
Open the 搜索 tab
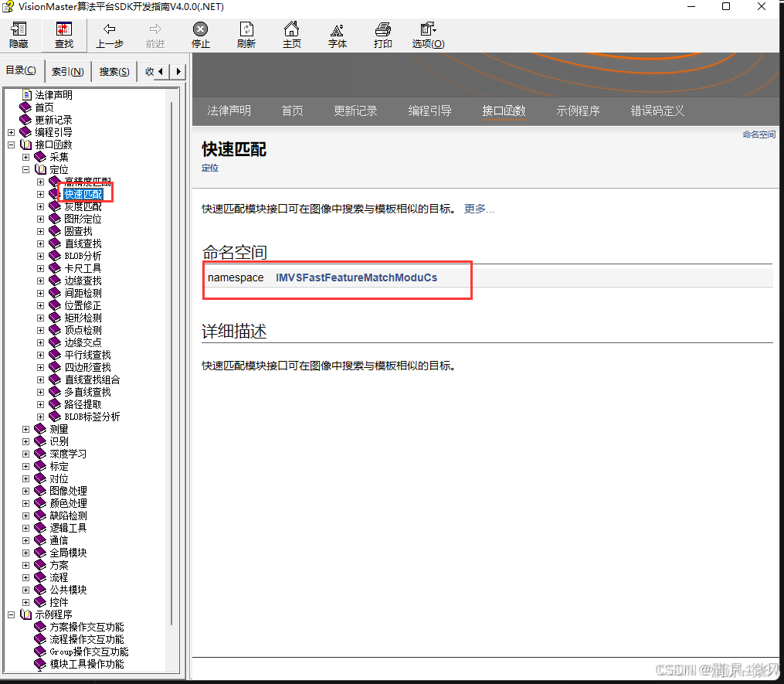click(114, 70)
